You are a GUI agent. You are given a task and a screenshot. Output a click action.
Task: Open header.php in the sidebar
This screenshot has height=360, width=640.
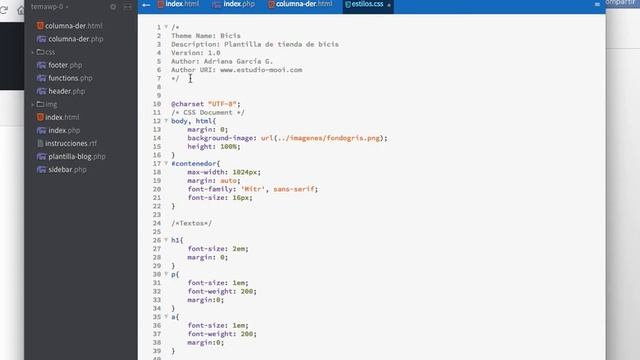61,91
